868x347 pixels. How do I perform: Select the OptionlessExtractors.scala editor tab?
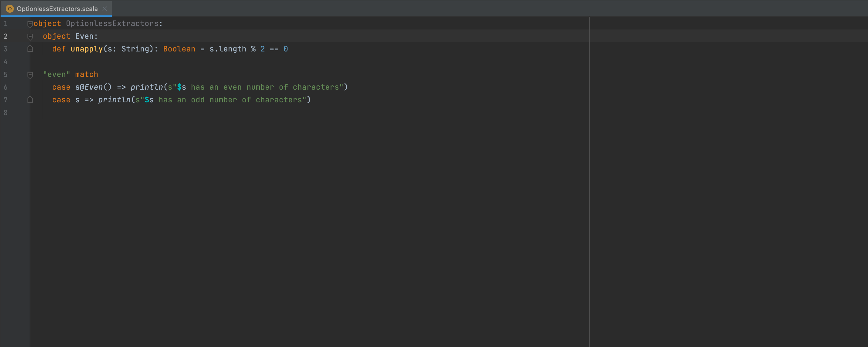click(x=57, y=9)
